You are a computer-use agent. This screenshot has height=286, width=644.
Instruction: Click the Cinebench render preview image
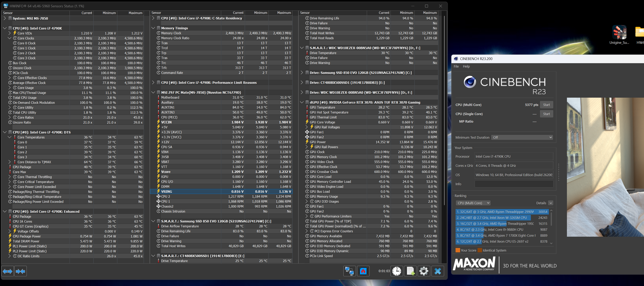(605, 167)
